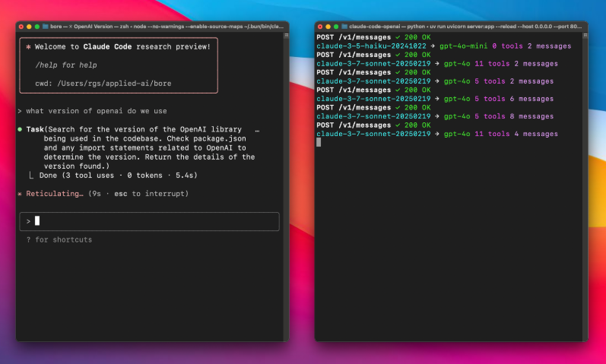Click 'what version of openai do we use' prompt
Viewport: 606px width, 364px height.
tap(97, 111)
